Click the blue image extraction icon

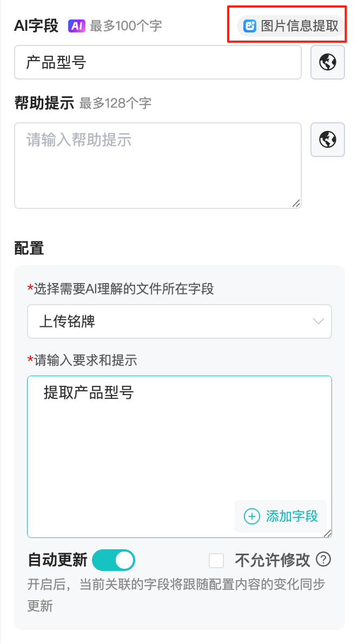pyautogui.click(x=250, y=25)
